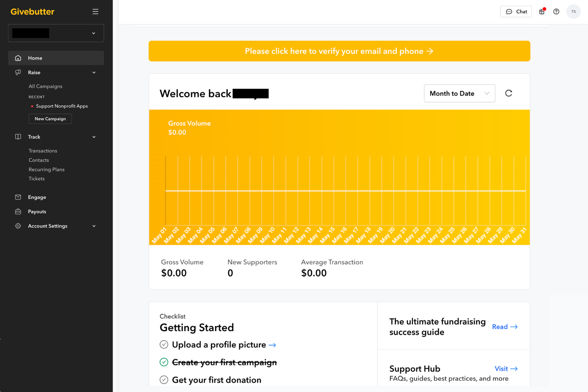Mark Upload a profile picture as complete
This screenshot has height=392, width=588.
(x=164, y=345)
